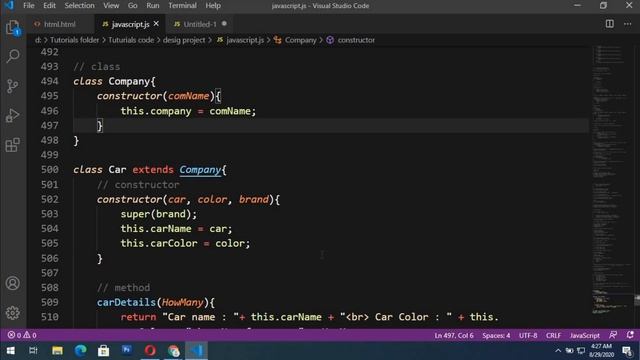This screenshot has width=640, height=360.
Task: Click javascript.js breadcrumb
Action: tap(240, 40)
